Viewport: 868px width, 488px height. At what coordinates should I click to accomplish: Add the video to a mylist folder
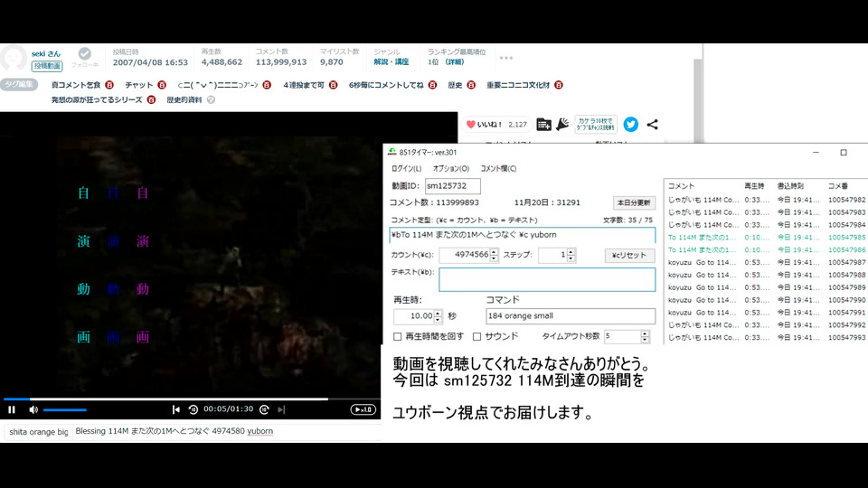point(543,125)
